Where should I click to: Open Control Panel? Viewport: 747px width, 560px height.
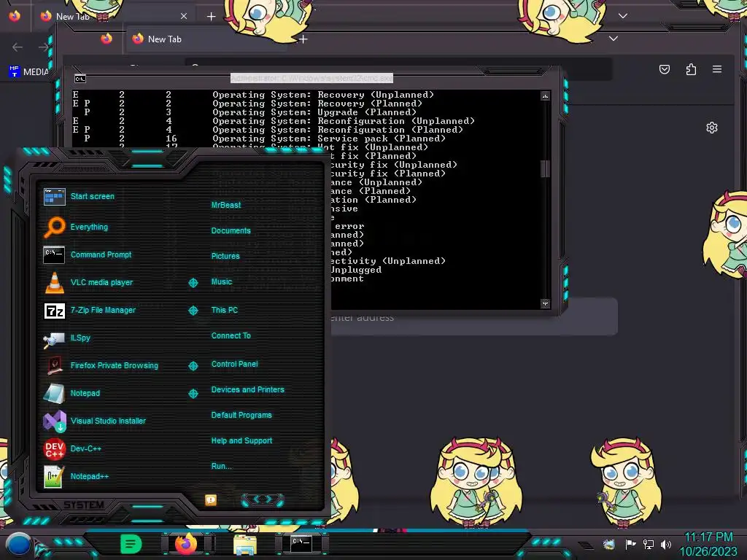(x=234, y=365)
